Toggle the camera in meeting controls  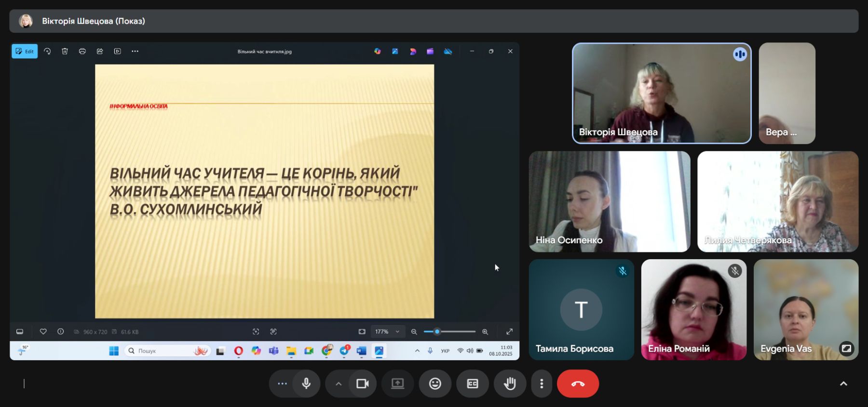[362, 383]
